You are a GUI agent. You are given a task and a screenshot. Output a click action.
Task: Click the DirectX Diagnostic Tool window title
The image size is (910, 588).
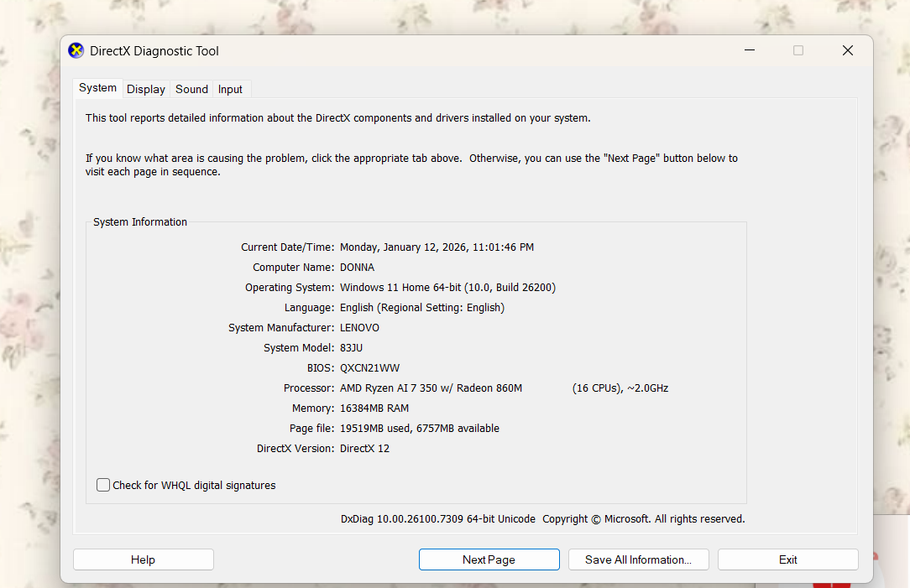(154, 51)
